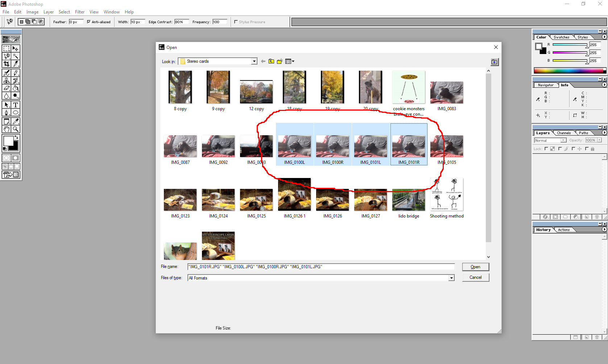Click the Red channel slider
Viewport: 608px width, 364px height.
click(x=570, y=45)
